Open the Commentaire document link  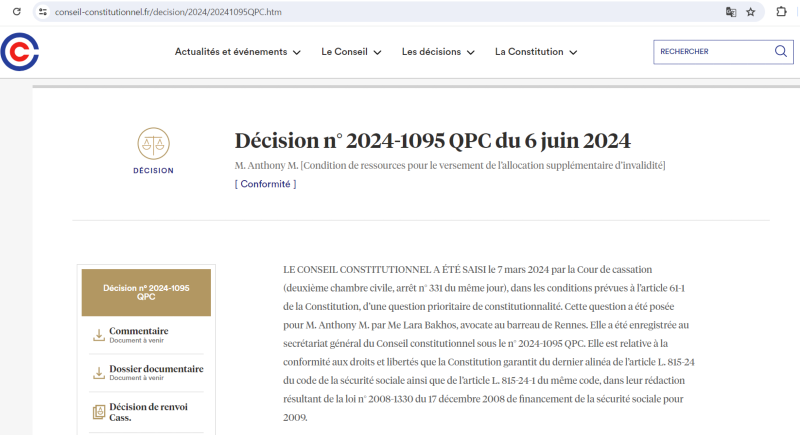(x=138, y=331)
